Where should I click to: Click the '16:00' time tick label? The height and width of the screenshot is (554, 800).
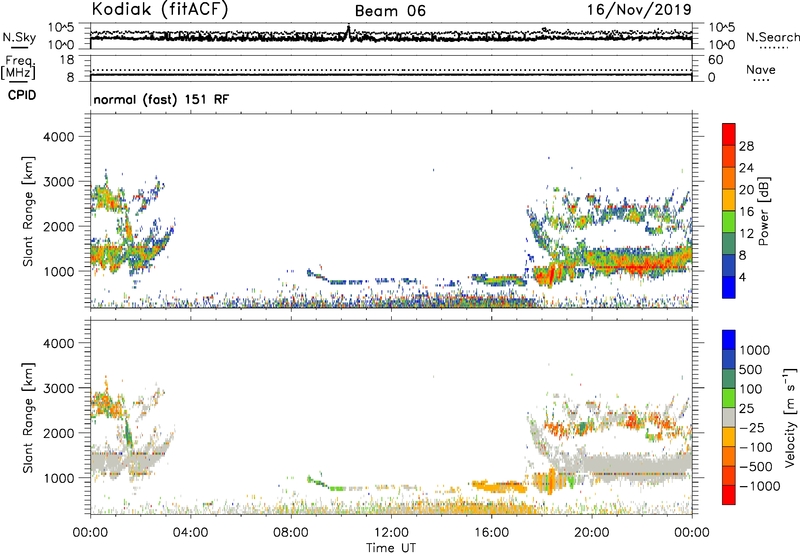coord(491,533)
